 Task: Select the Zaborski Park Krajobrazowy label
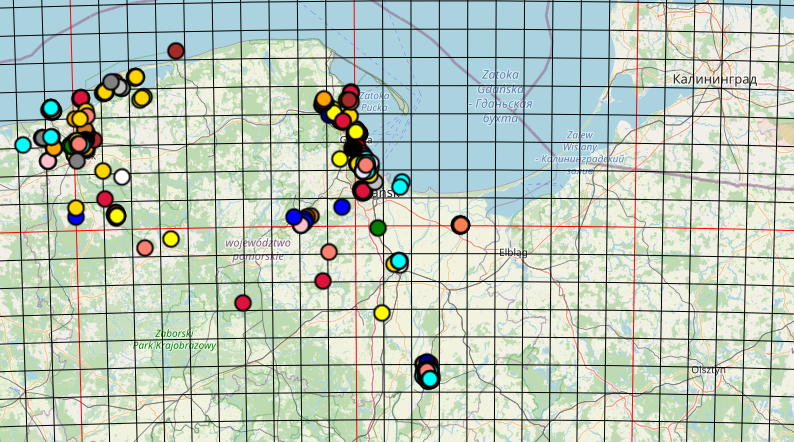click(x=175, y=339)
